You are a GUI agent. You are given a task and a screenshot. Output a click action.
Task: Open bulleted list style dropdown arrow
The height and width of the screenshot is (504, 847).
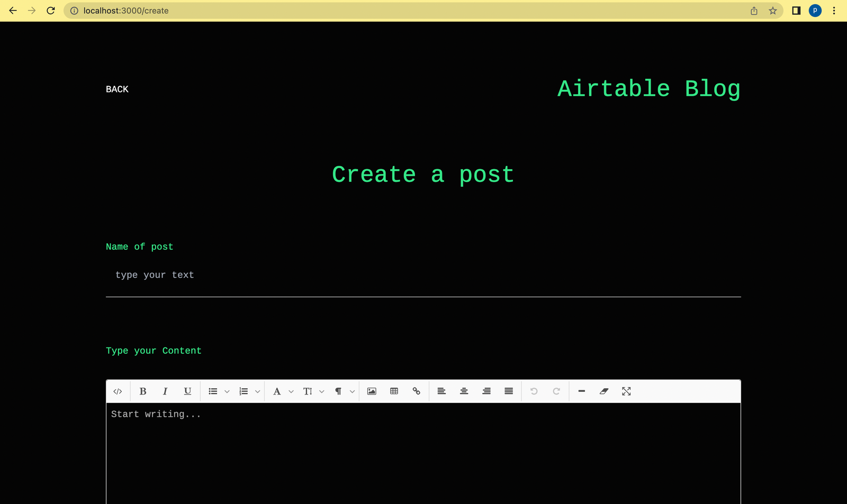pos(227,391)
